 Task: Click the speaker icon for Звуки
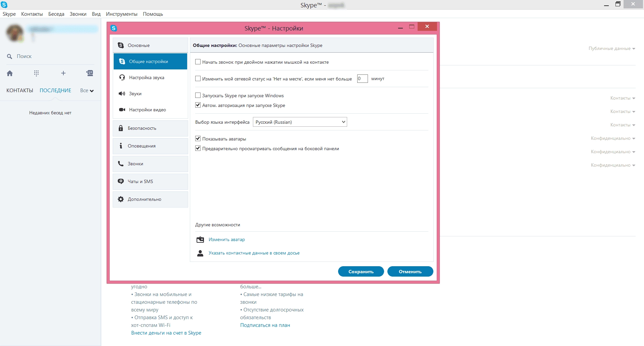pyautogui.click(x=122, y=94)
